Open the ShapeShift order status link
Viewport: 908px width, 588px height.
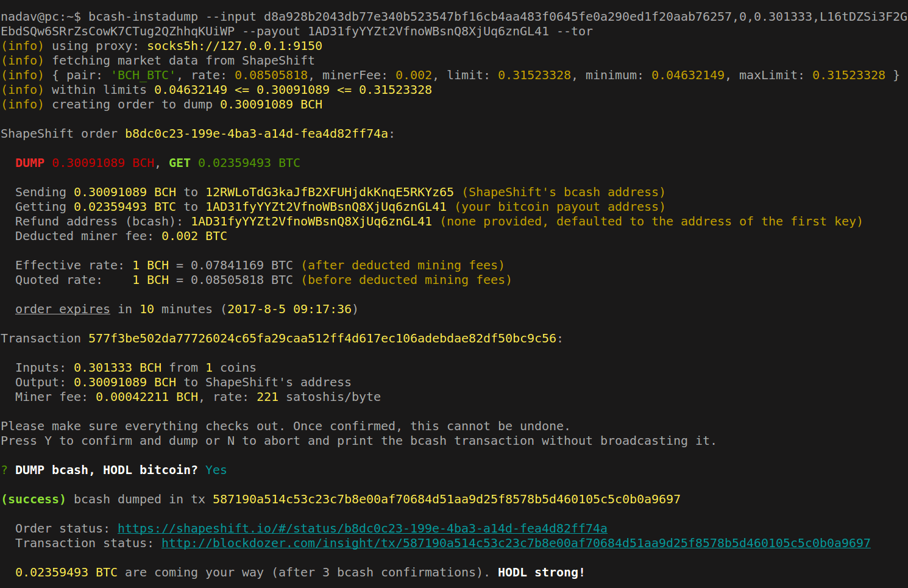coord(362,528)
